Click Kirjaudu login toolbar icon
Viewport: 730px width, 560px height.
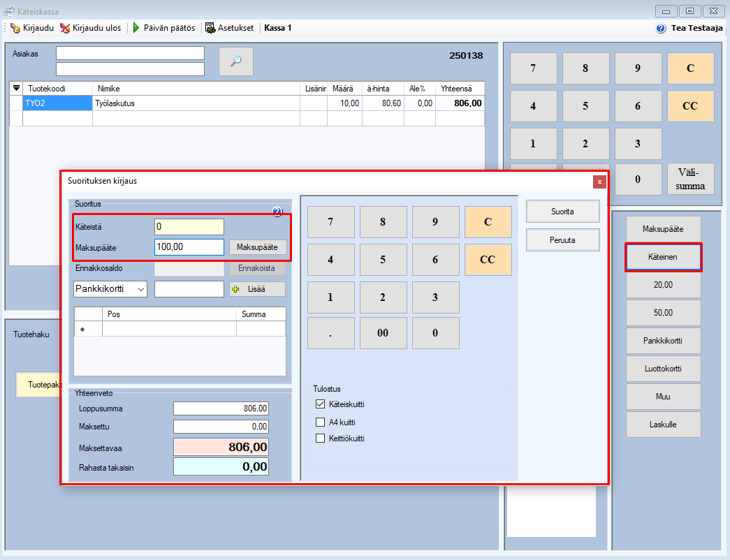[x=15, y=28]
